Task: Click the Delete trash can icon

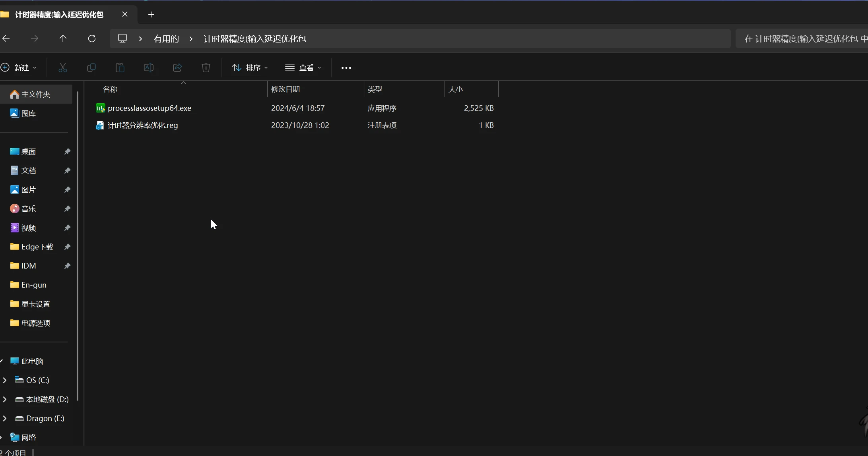Action: 206,68
